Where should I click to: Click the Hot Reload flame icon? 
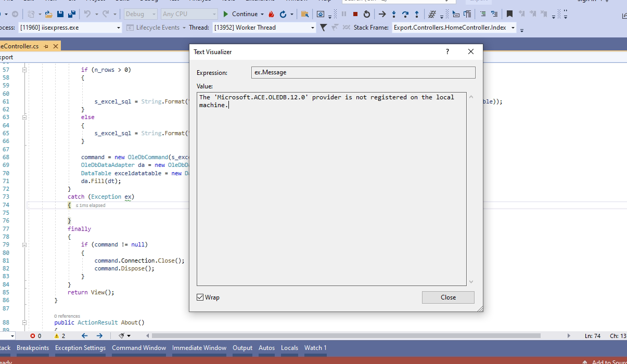[x=271, y=14]
